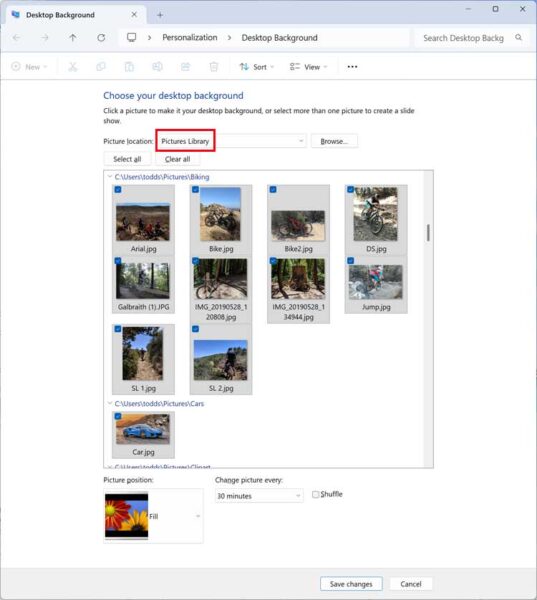The image size is (537, 600).
Task: Uncheck the Bike.jpg checkbox
Action: pos(196,189)
